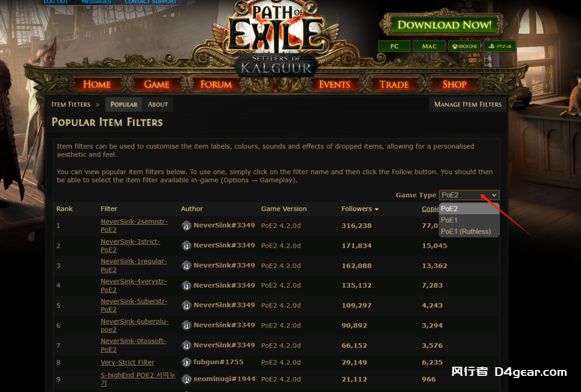Screen dimensions: 581x392
Task: Click the Download Now button
Action: 443,25
